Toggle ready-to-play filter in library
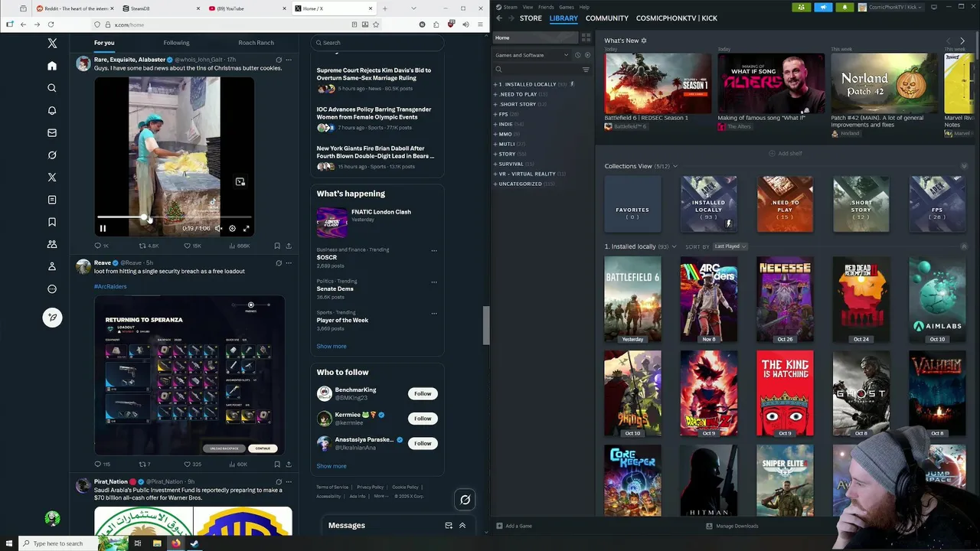Screen dimensions: 980x551 pyautogui.click(x=586, y=55)
